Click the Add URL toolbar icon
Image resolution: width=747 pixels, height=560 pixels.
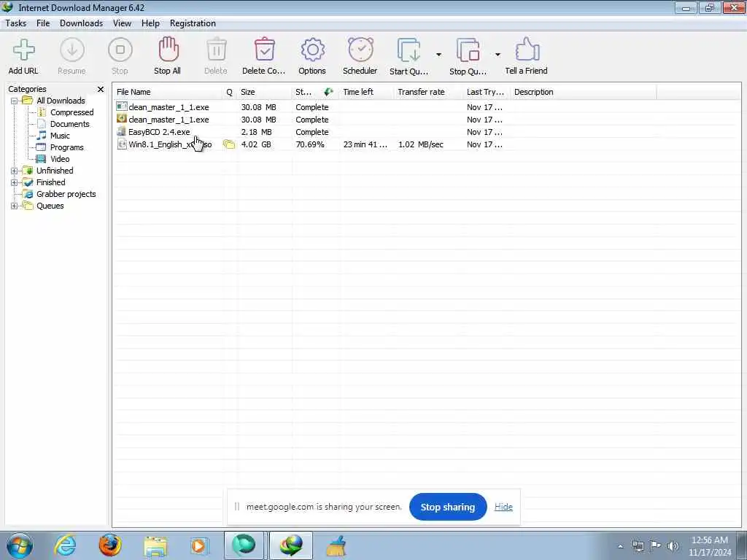coord(23,50)
